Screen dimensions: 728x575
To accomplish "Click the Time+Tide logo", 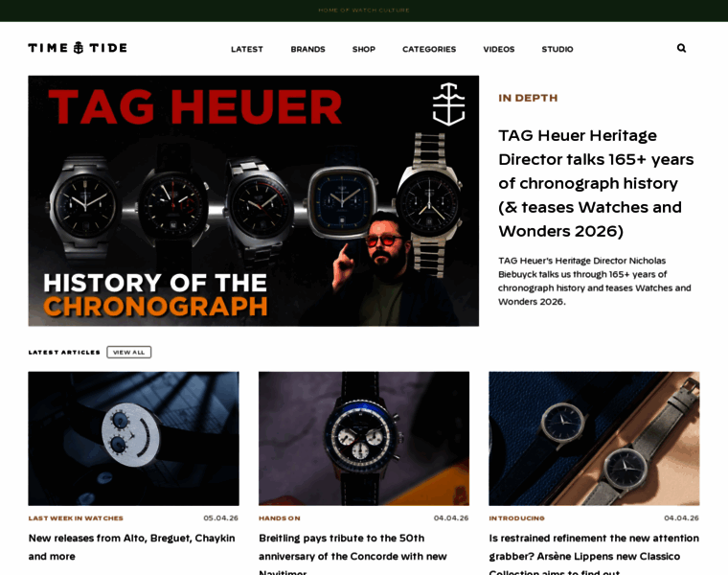I will 78,48.
